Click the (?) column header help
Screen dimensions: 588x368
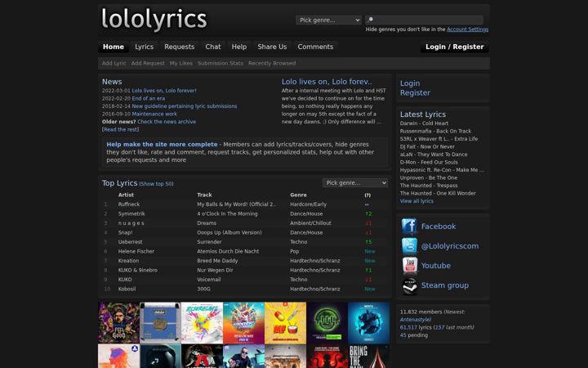pyautogui.click(x=367, y=195)
